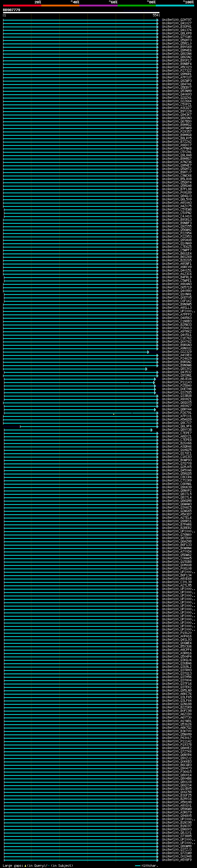Click the UniRef100_Q8RY44 hit label
Image resolution: width=197 pixels, height=868 pixels.
[x=177, y=410]
